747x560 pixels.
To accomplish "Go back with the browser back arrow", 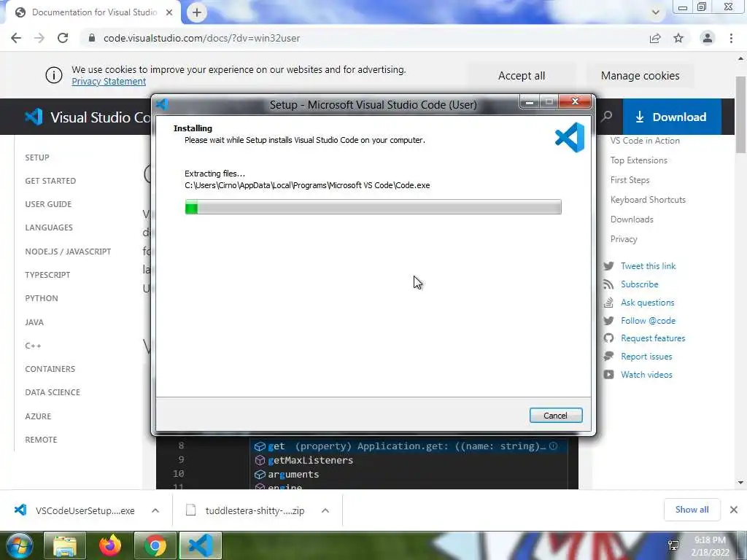I will tap(16, 38).
